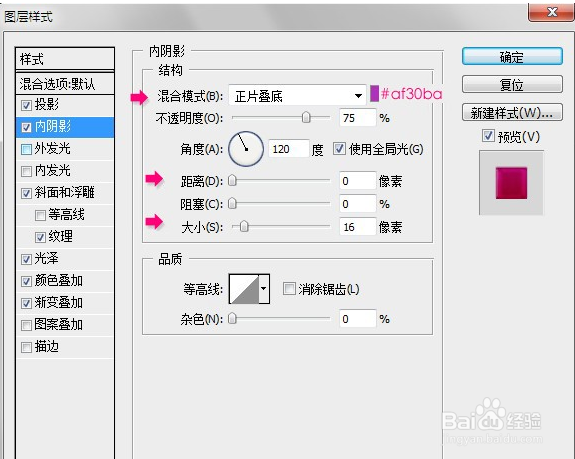This screenshot has width=575, height=459.
Task: Toggle the 预览 preview checkbox
Action: [488, 136]
